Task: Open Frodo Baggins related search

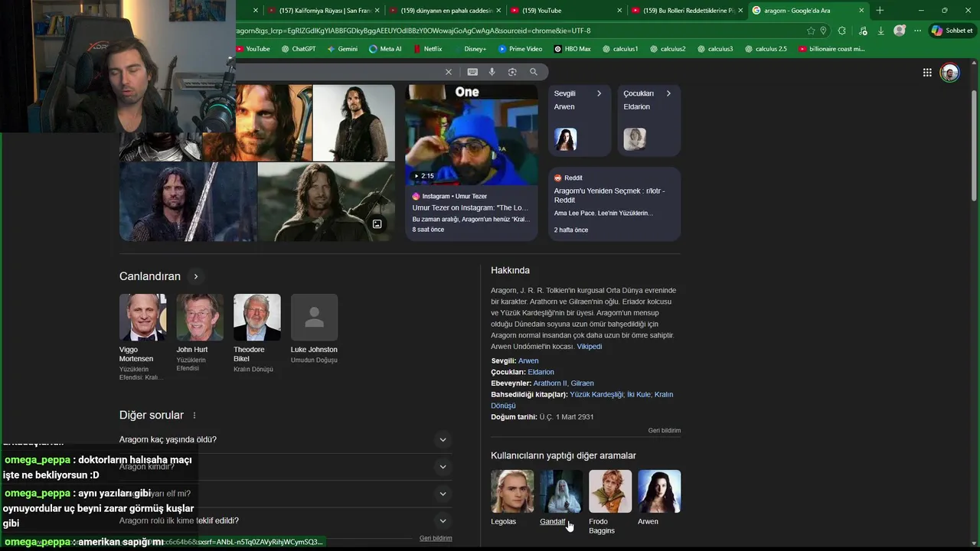Action: click(x=610, y=503)
